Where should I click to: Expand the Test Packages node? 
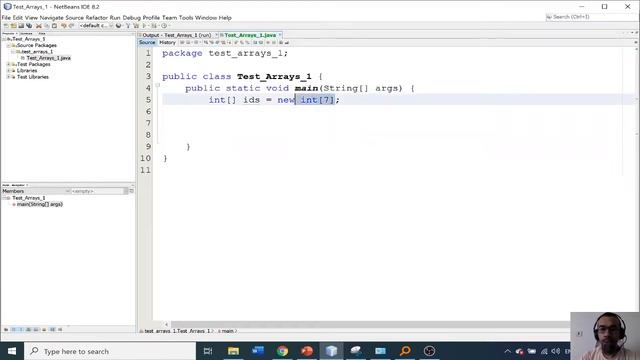(8, 64)
